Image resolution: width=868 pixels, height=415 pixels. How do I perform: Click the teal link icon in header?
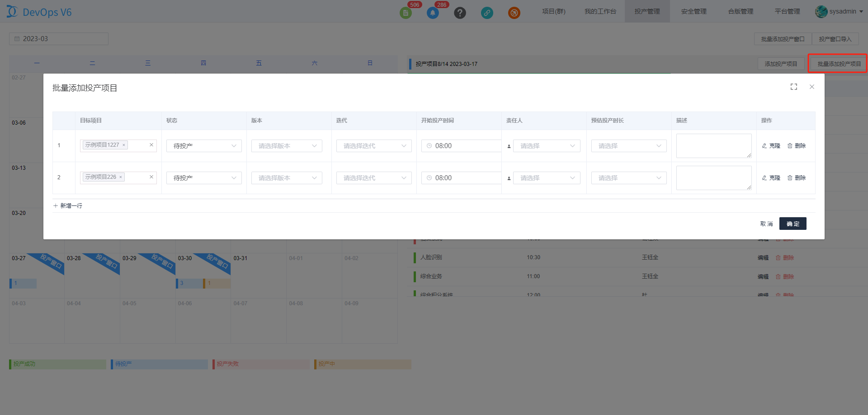pyautogui.click(x=487, y=13)
